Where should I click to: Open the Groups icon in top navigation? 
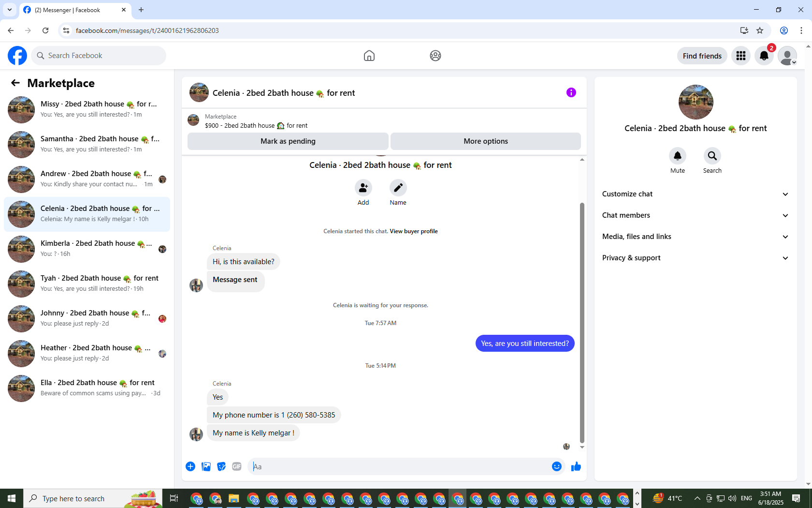435,56
